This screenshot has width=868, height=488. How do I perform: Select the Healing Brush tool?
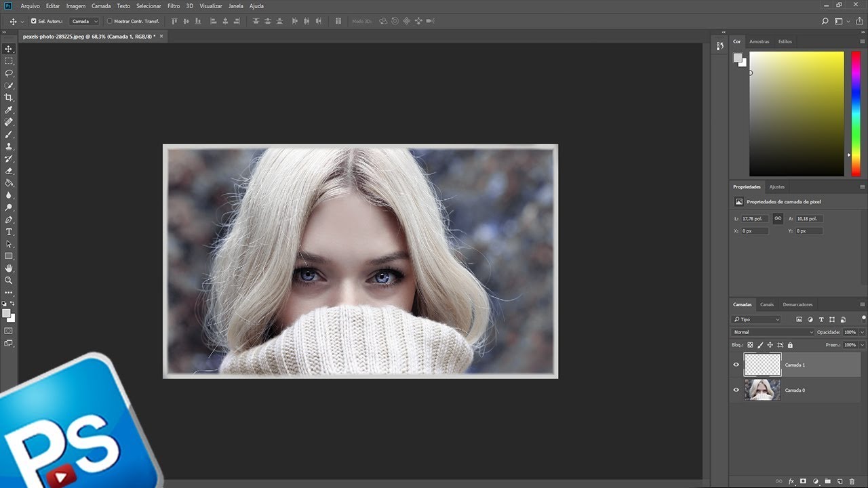(x=9, y=122)
